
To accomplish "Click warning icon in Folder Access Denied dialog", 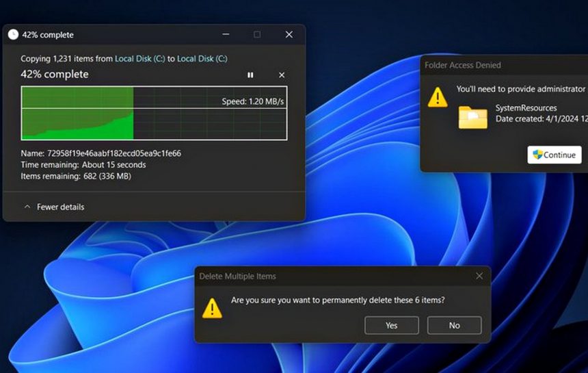I will point(438,97).
